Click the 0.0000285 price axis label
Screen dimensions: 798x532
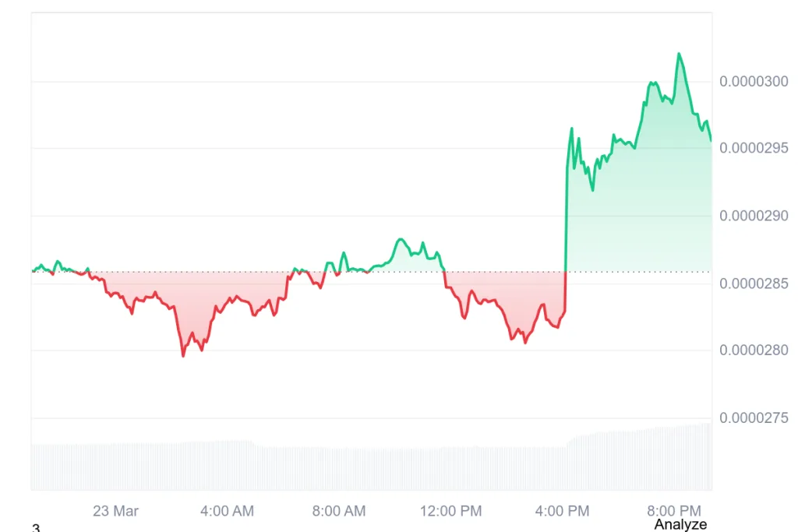point(754,284)
